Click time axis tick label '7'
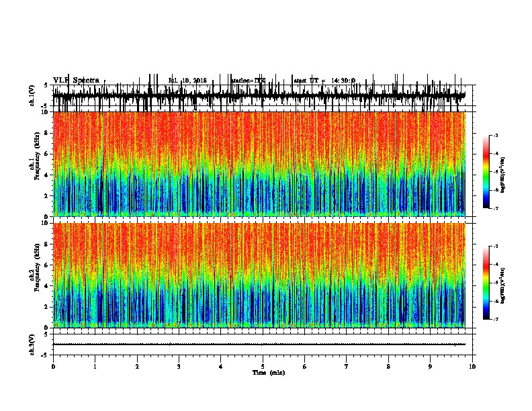This screenshot has height=411, width=532. pos(347,367)
